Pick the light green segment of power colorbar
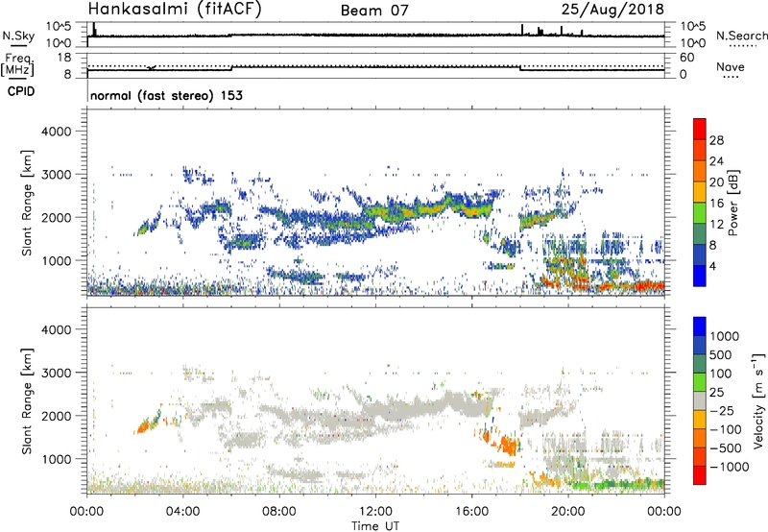The height and width of the screenshot is (532, 768). point(700,213)
